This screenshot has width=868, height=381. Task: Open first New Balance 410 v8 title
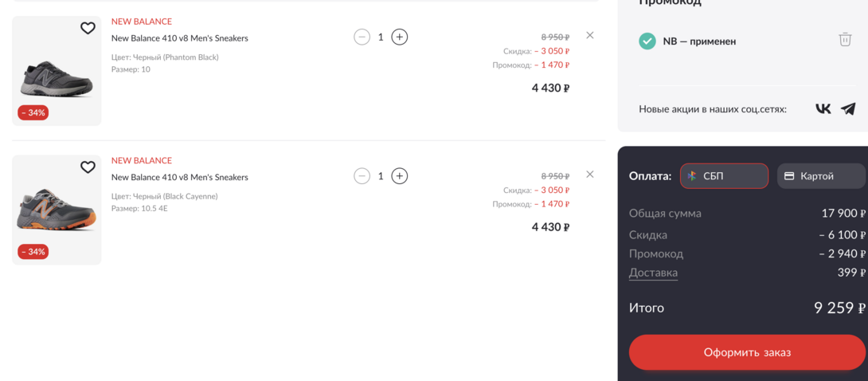click(179, 38)
